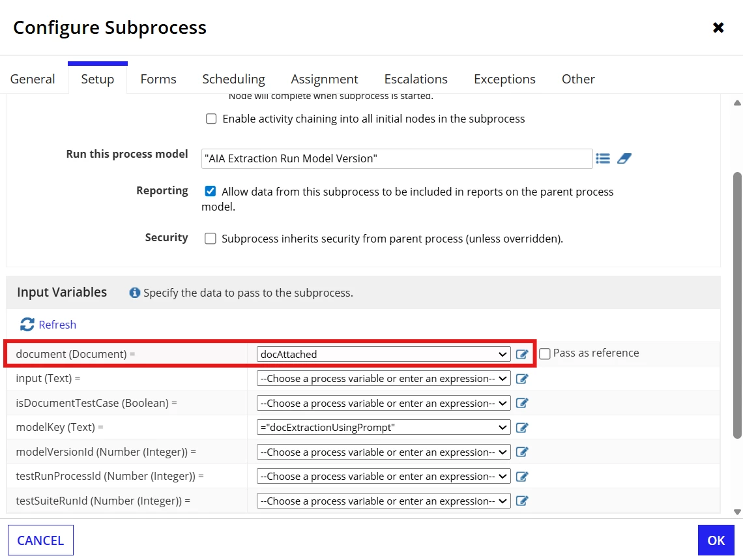
Task: Clear process model with eraser icon
Action: click(624, 158)
